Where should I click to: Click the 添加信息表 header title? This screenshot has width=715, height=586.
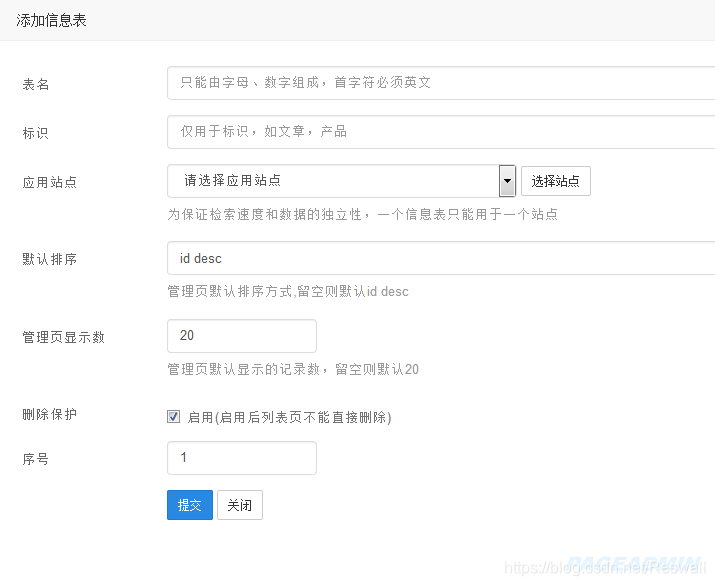pos(51,21)
